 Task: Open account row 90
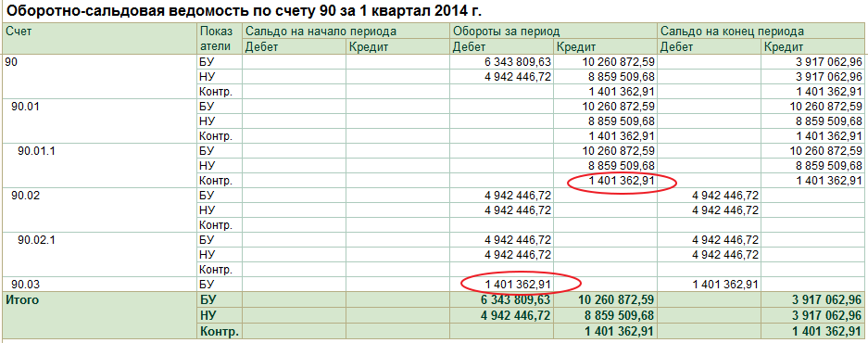click(11, 62)
